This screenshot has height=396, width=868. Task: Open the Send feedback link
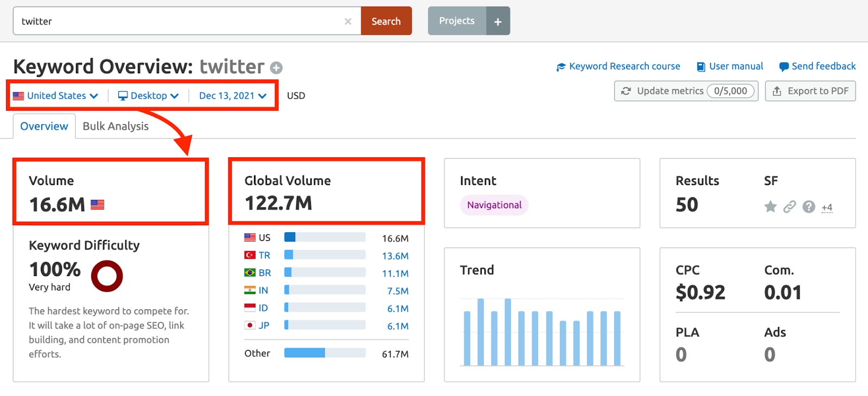[818, 66]
